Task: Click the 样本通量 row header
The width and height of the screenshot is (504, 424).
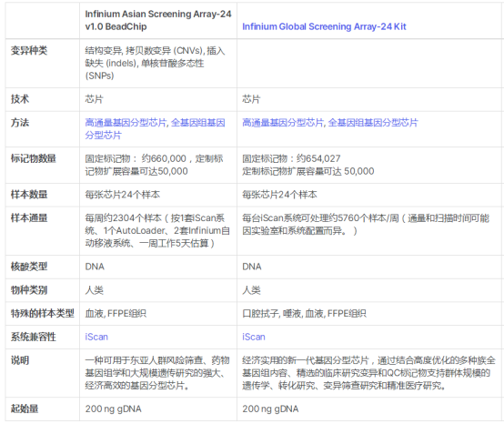Action: 29,218
